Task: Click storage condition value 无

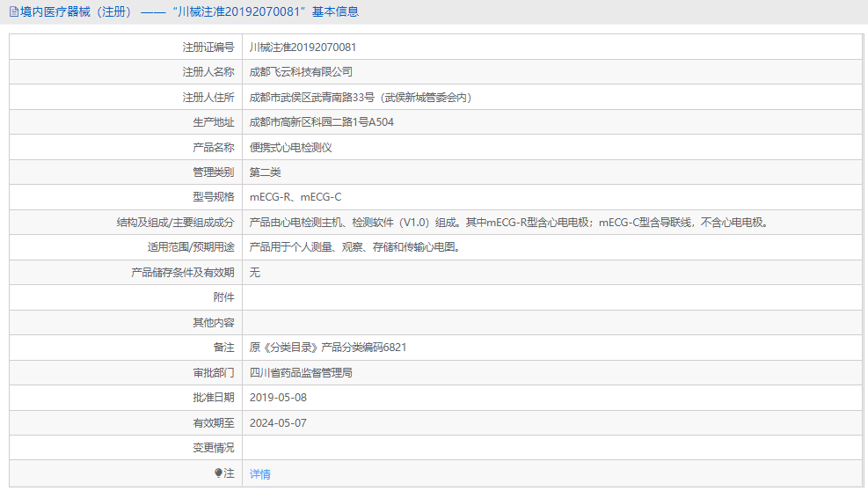Action: (x=255, y=272)
